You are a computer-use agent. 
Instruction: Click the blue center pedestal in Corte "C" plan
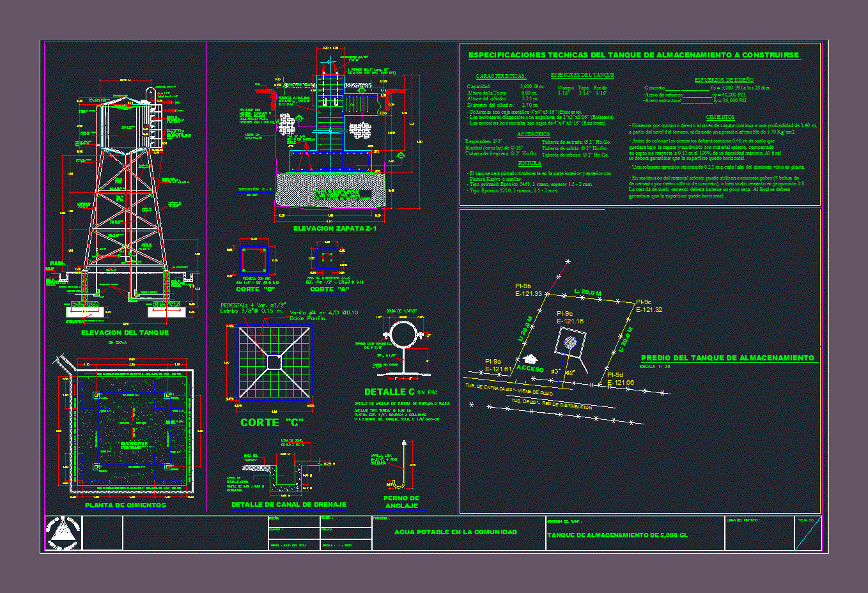tap(274, 362)
